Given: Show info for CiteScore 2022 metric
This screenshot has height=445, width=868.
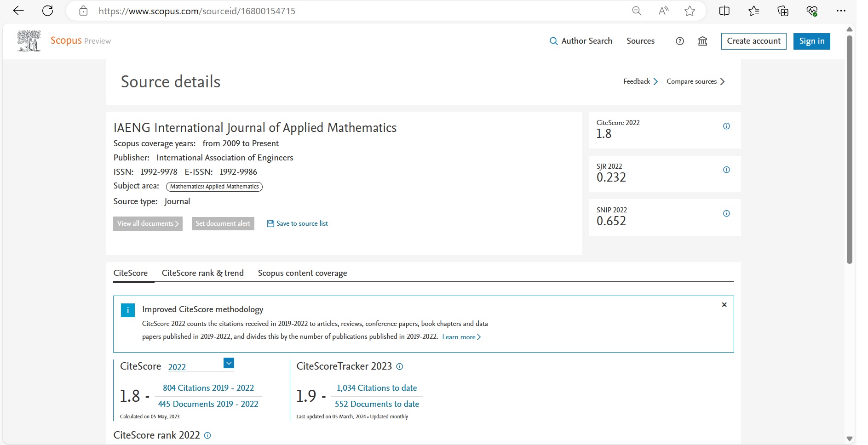Looking at the screenshot, I should tap(726, 126).
